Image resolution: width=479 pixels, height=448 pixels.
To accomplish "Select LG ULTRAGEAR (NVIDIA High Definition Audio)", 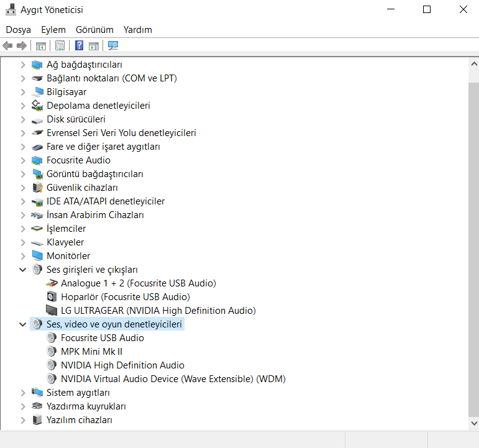I will pyautogui.click(x=158, y=311).
